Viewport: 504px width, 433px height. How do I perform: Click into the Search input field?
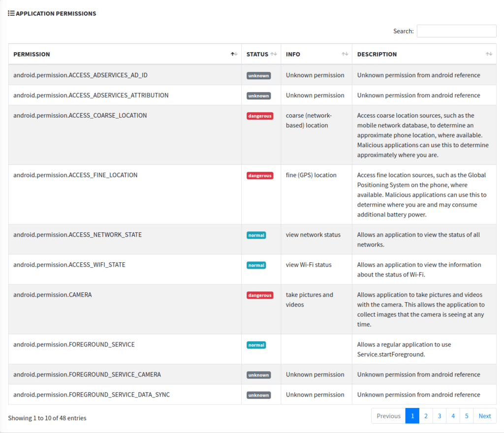tap(456, 31)
